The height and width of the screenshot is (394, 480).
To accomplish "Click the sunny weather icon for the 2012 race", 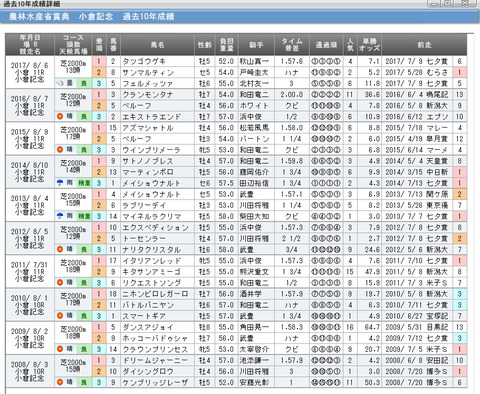I will pos(60,249).
